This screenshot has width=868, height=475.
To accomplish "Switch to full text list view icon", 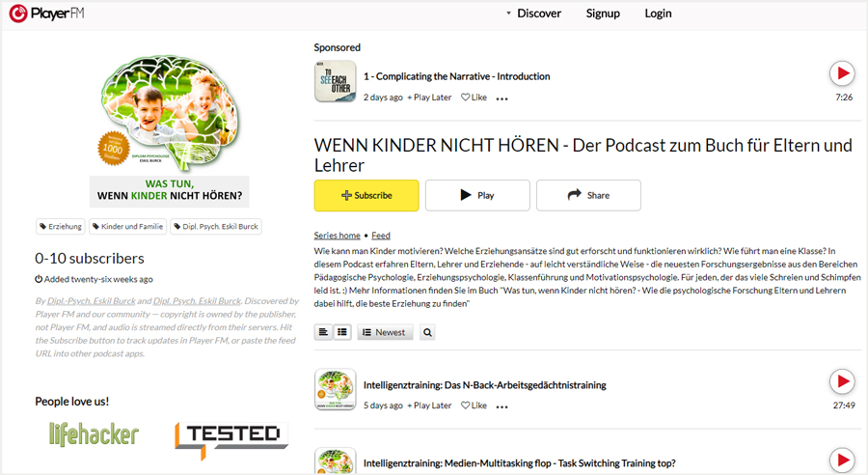I will point(323,332).
